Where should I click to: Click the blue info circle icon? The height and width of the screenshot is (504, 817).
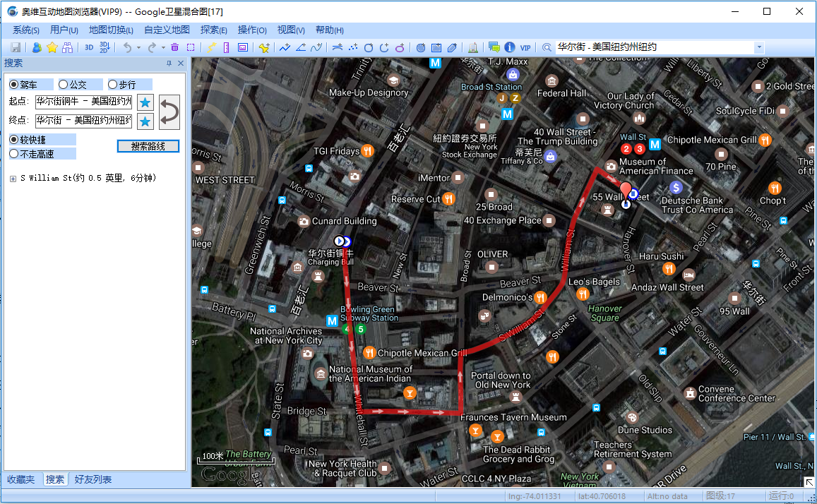pyautogui.click(x=510, y=47)
